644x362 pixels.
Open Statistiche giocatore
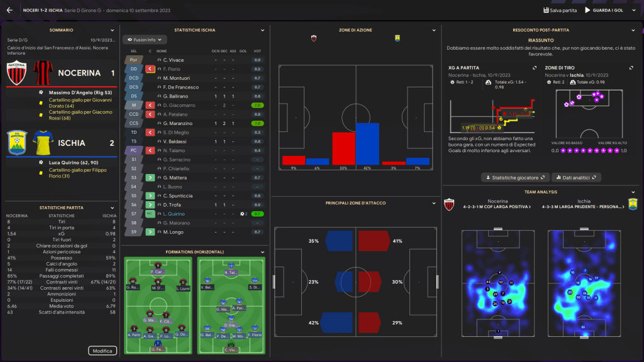(x=516, y=178)
